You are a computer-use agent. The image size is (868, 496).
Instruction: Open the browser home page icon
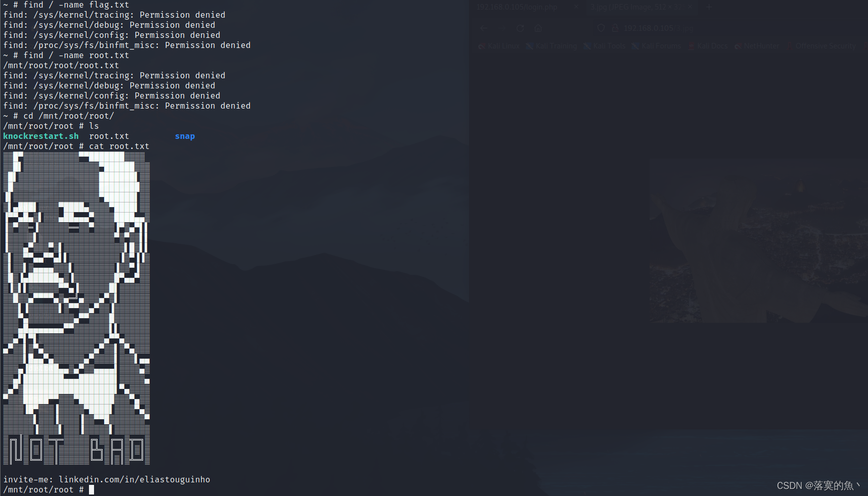click(538, 28)
